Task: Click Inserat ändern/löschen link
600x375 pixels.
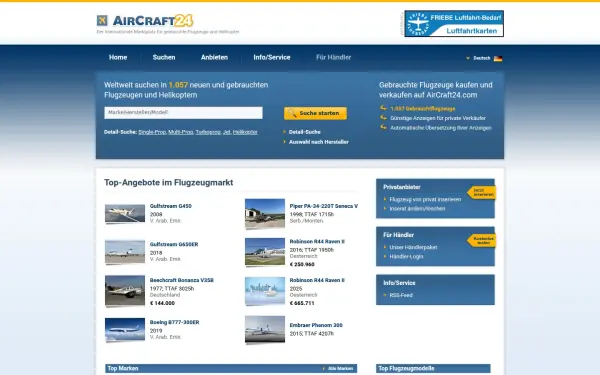Action: click(x=417, y=209)
